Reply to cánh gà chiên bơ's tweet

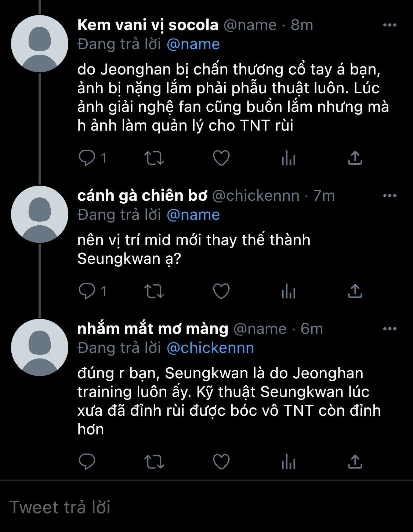pos(87,291)
